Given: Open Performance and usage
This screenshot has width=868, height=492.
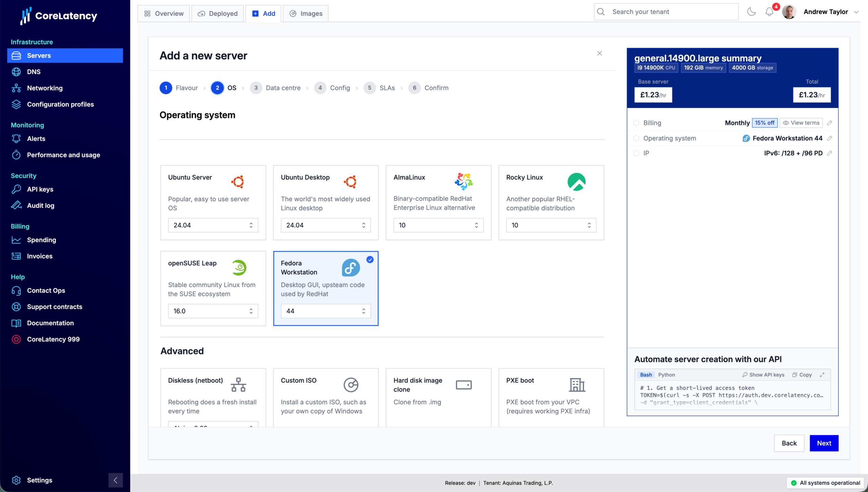Looking at the screenshot, I should click(x=65, y=155).
